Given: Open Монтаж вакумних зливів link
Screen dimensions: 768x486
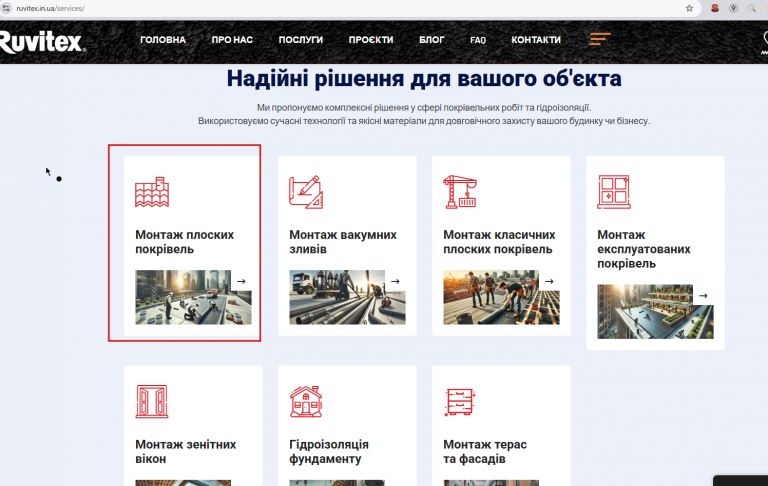Looking at the screenshot, I should coord(343,242).
